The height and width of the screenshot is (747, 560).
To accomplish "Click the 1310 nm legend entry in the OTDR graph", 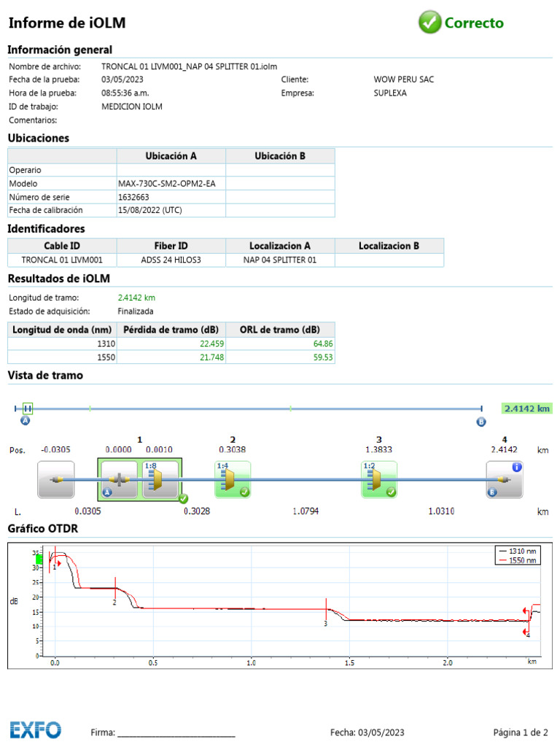I will (x=518, y=551).
